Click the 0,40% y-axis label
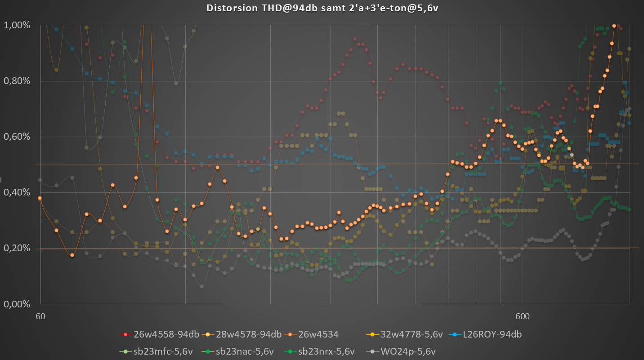 pyautogui.click(x=17, y=192)
